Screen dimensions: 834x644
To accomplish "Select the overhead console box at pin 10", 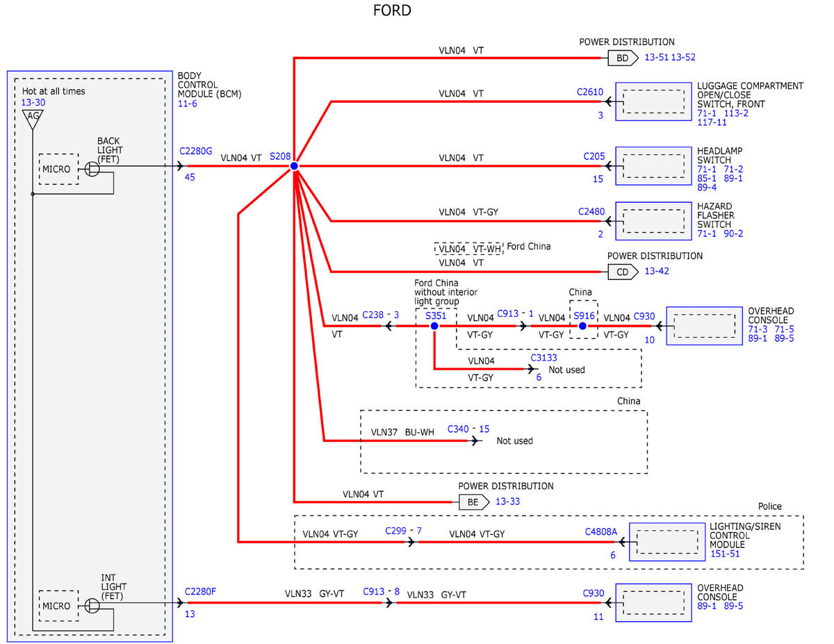I will (703, 326).
